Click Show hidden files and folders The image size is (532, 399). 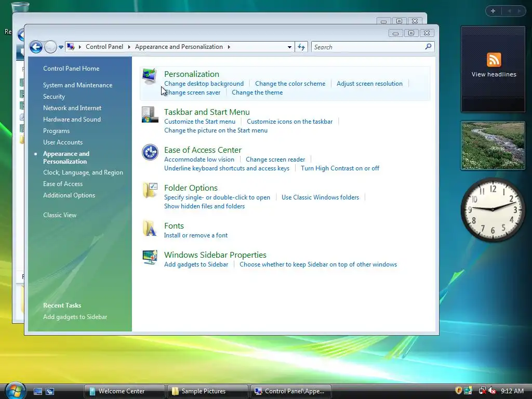point(204,206)
